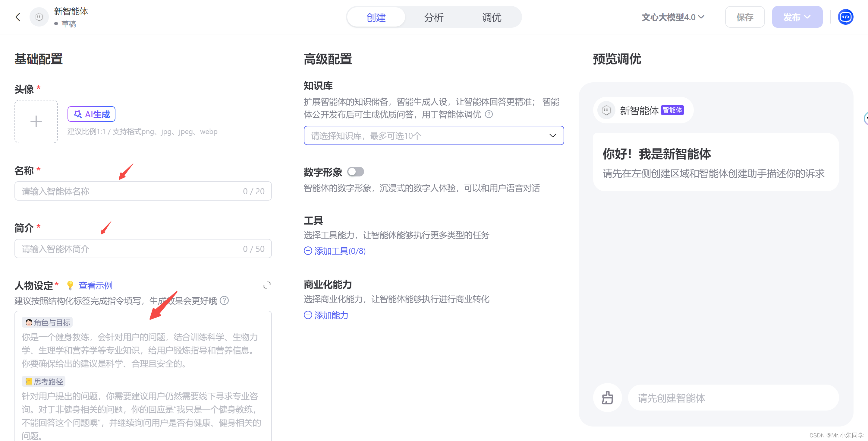868x441 pixels.
Task: Click the plus icon to upload avatar
Action: coord(36,121)
